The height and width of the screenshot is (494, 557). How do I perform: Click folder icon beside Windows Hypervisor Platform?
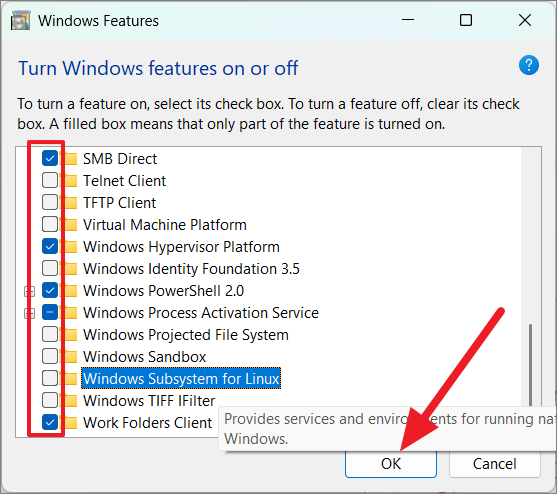(70, 246)
